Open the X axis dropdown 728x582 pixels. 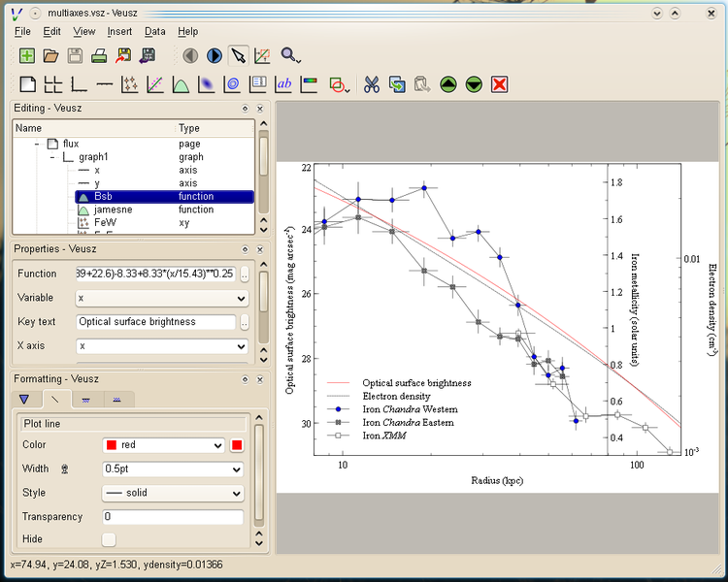(161, 346)
